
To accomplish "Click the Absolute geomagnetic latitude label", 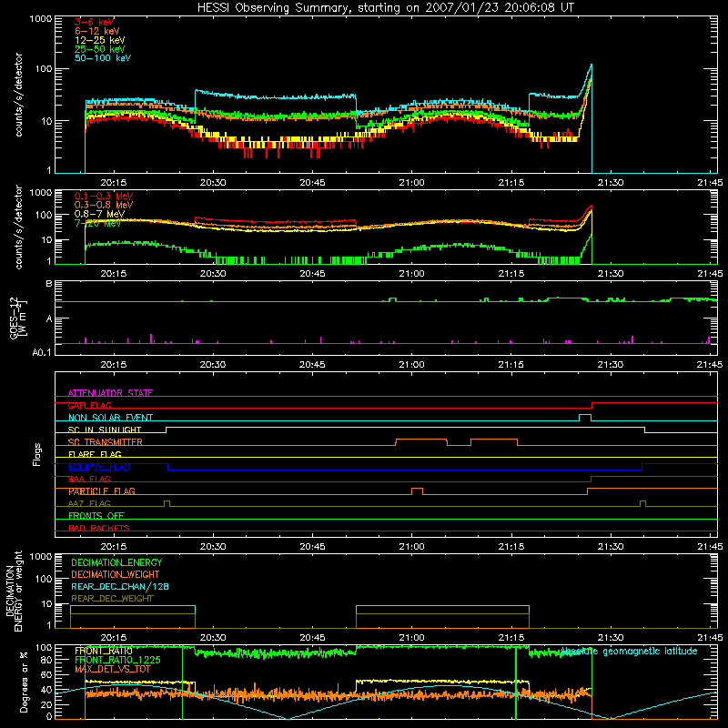I will click(x=629, y=652).
